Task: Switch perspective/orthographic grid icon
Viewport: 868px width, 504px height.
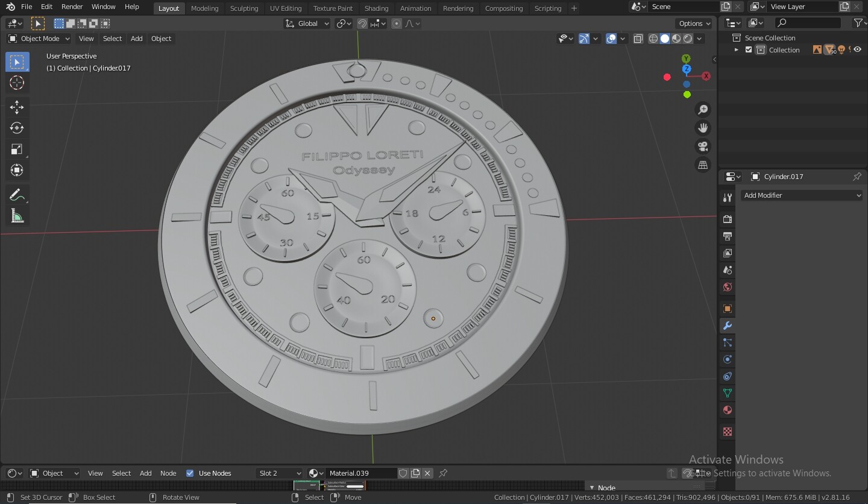Action: point(703,165)
